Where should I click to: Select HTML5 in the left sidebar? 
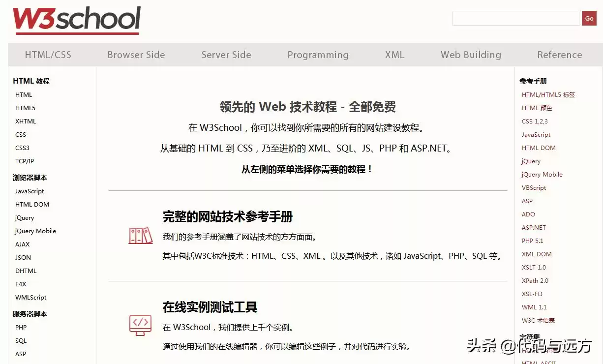[x=25, y=108]
